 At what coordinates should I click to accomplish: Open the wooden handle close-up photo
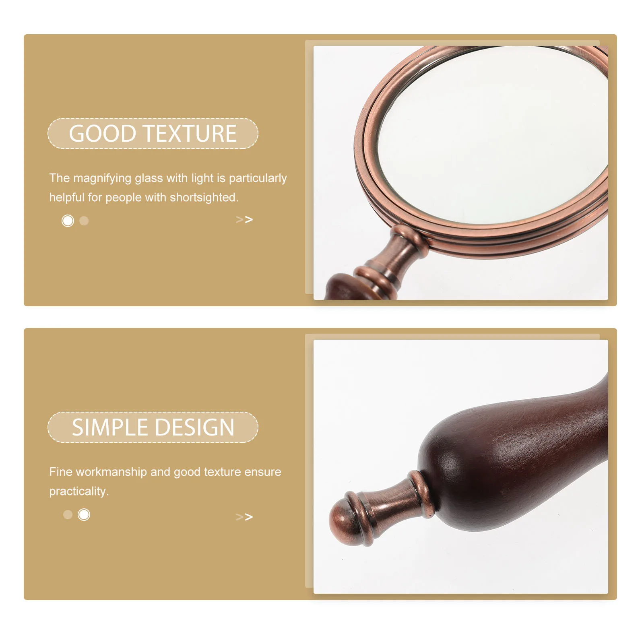click(460, 466)
